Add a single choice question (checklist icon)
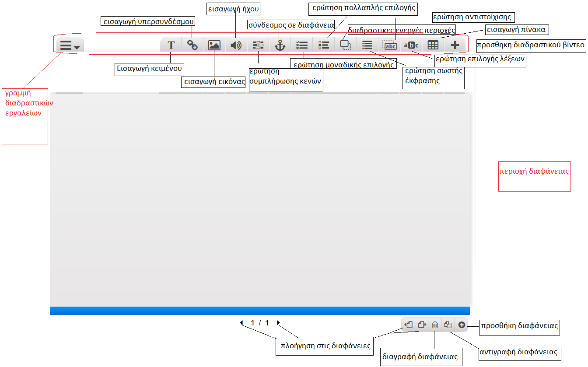 tap(302, 45)
